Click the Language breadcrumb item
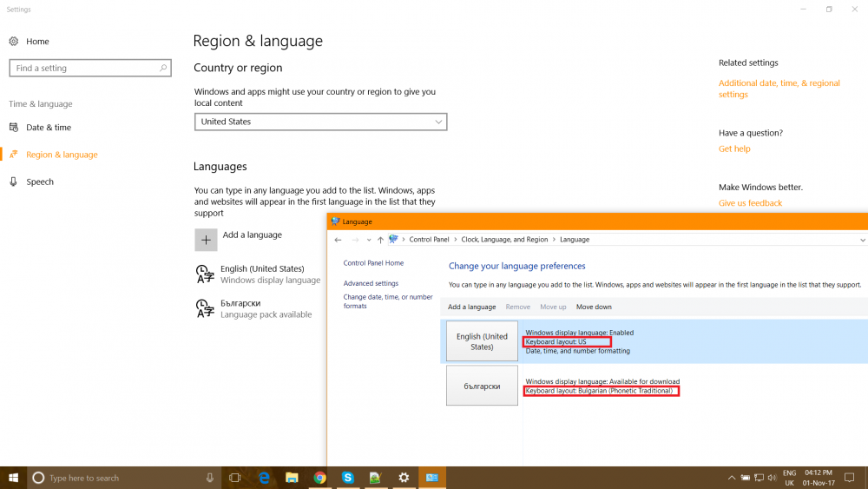 pos(575,239)
